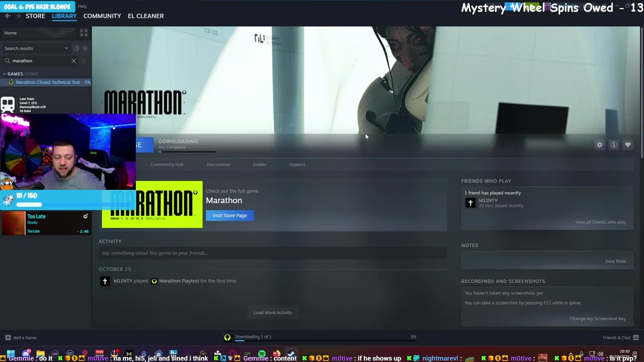Open the STORE tab
This screenshot has width=644, height=362.
click(35, 16)
